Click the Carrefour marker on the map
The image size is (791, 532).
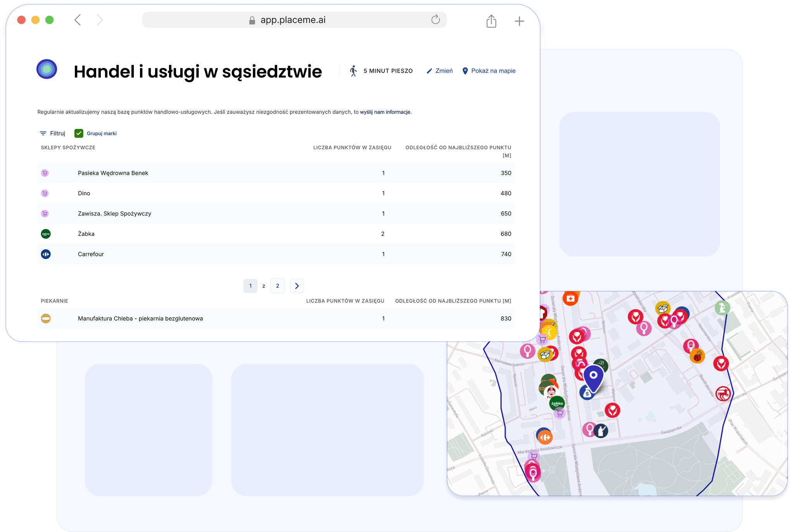click(x=545, y=437)
